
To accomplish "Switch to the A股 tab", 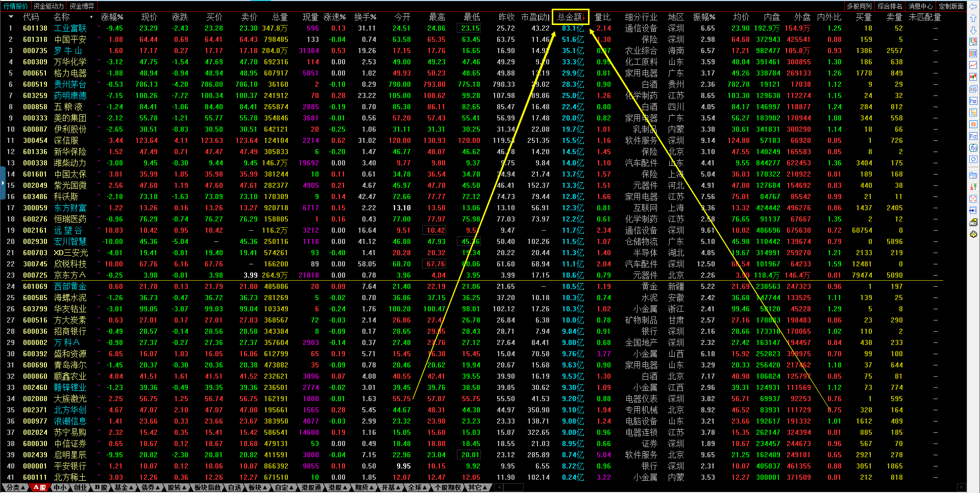I will coord(40,487).
